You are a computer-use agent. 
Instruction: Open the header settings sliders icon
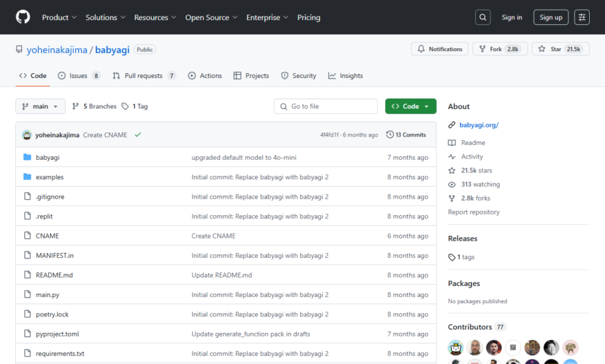582,17
